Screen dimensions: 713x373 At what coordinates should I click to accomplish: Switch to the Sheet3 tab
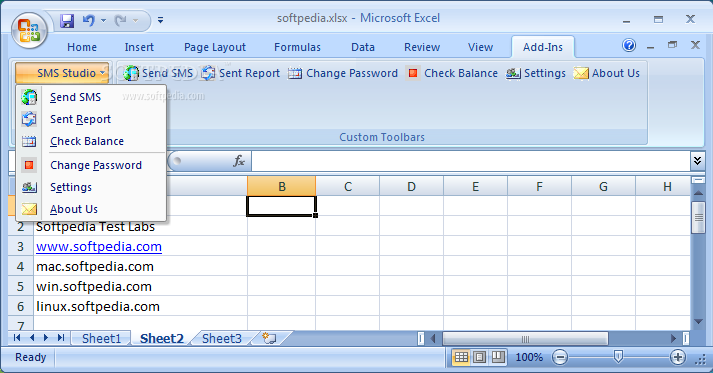pyautogui.click(x=221, y=338)
